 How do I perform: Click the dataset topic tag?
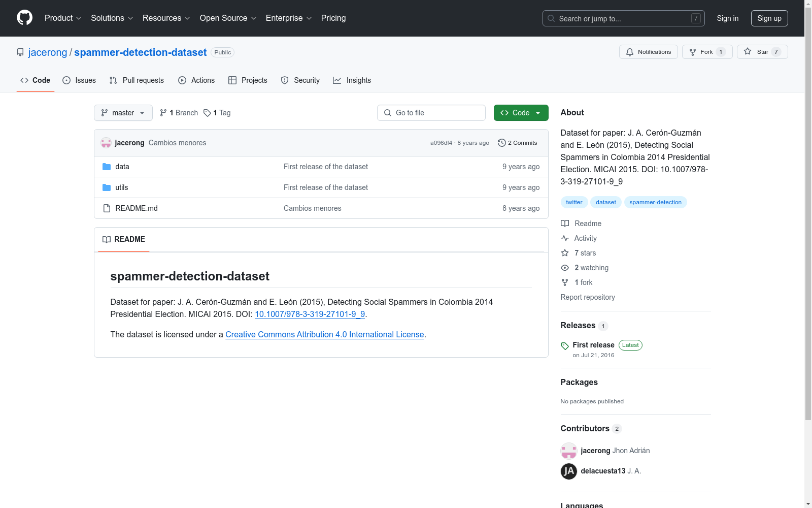tap(606, 202)
